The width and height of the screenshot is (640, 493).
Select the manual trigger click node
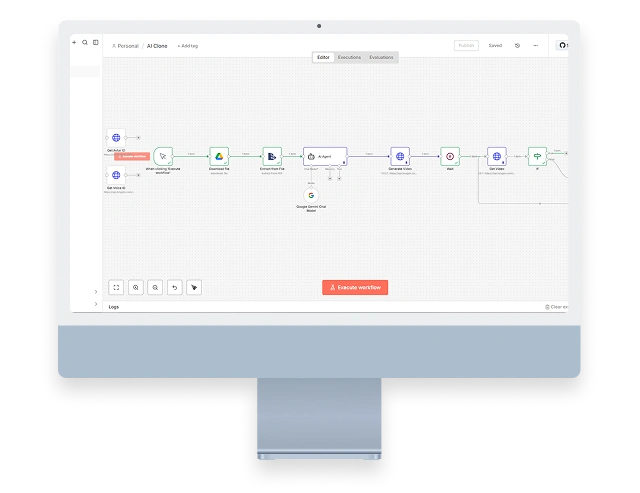pyautogui.click(x=163, y=156)
